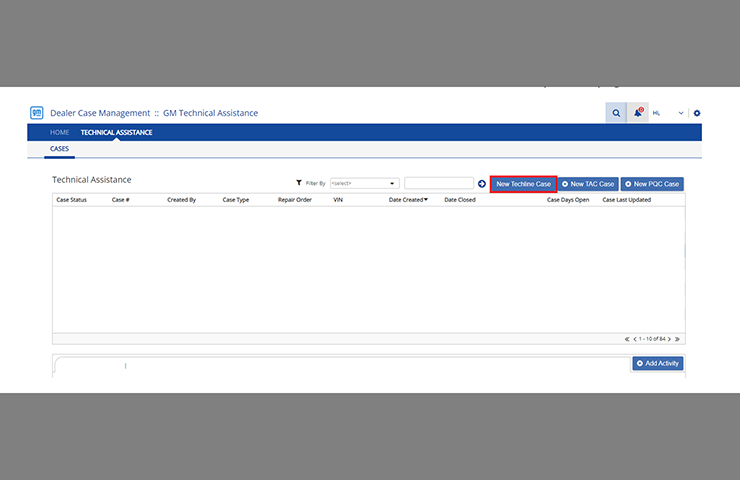Screen dimensions: 740x480
Task: Create a New PQC Case
Action: (652, 184)
